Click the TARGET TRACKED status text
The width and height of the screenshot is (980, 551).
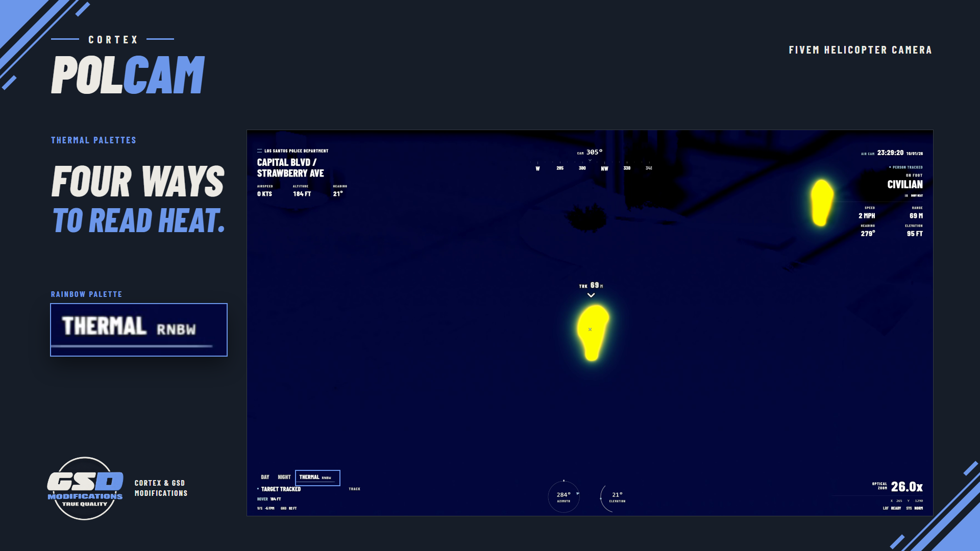pos(281,489)
